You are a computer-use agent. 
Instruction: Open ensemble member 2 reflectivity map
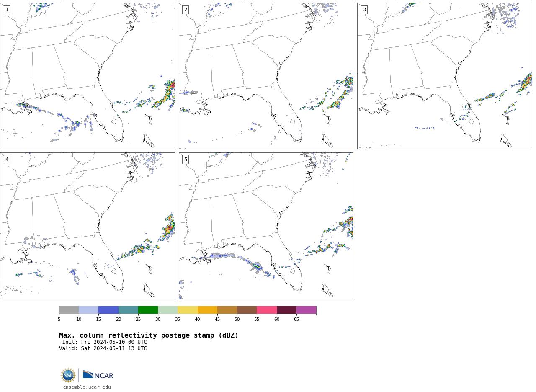[x=266, y=76]
